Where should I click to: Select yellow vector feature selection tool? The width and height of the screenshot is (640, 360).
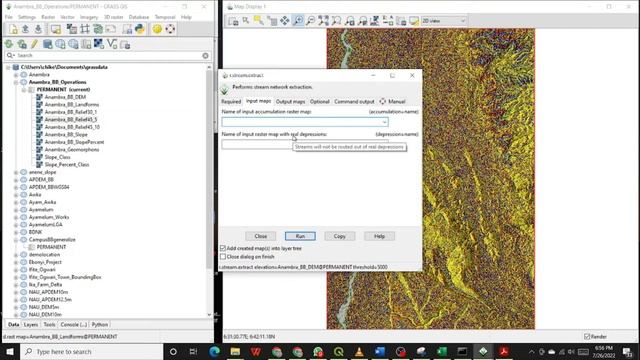[x=258, y=21]
